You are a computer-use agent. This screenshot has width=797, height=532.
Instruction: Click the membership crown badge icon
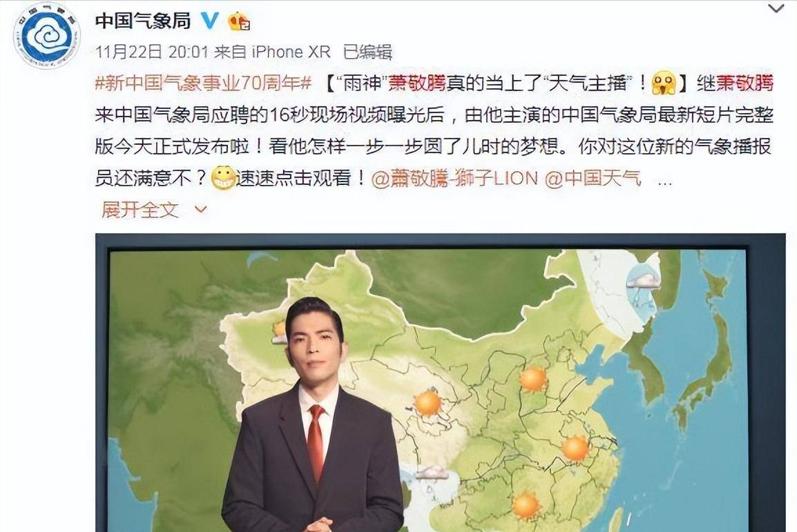coord(239,21)
